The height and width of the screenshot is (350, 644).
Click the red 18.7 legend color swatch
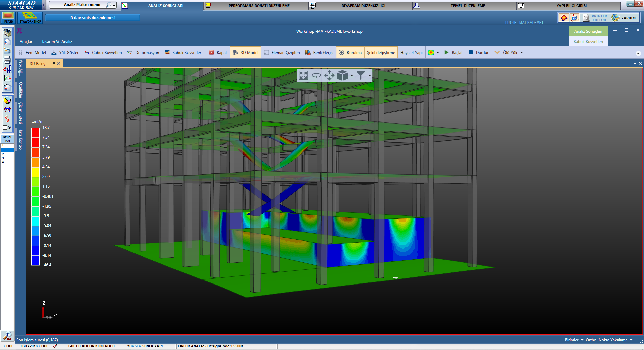pyautogui.click(x=35, y=132)
